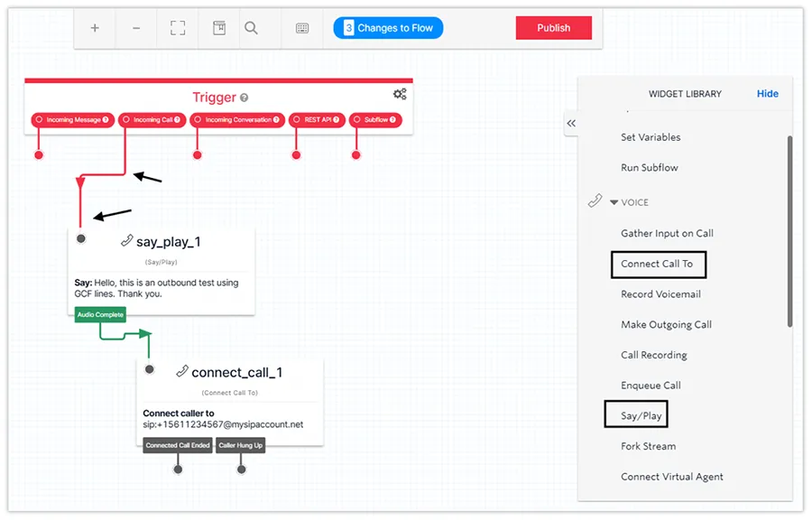The image size is (812, 521).
Task: Choose Record Voicemail widget
Action: click(660, 294)
